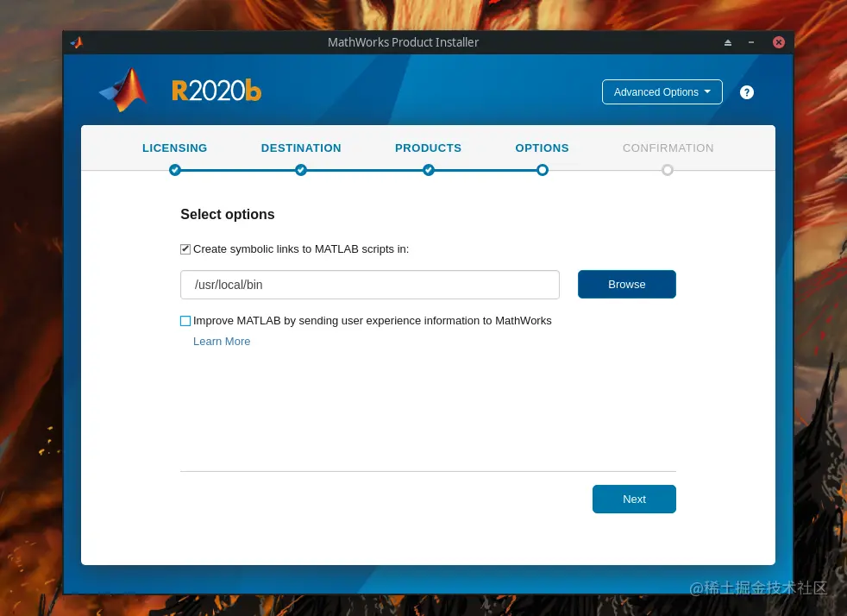The width and height of the screenshot is (847, 616).
Task: Close the MathWorks Product Installer window
Action: [x=778, y=42]
